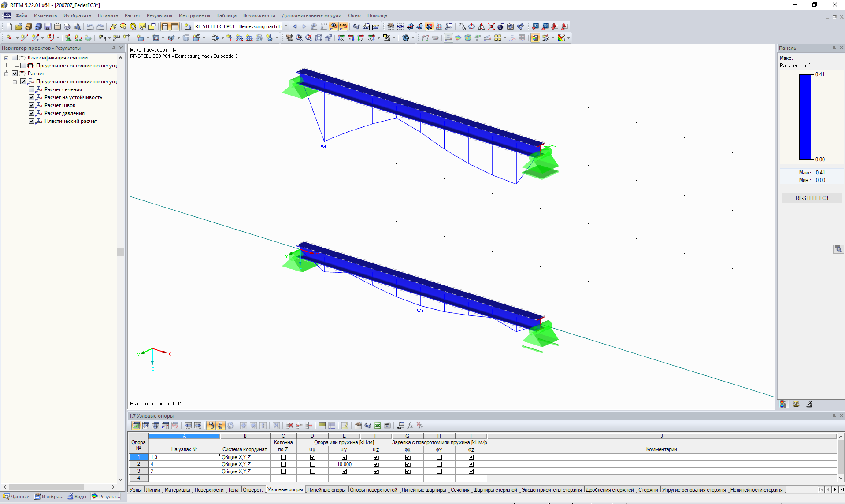
Task: Open dropdown arrow of the last toolbar color icon
Action: tap(568, 38)
